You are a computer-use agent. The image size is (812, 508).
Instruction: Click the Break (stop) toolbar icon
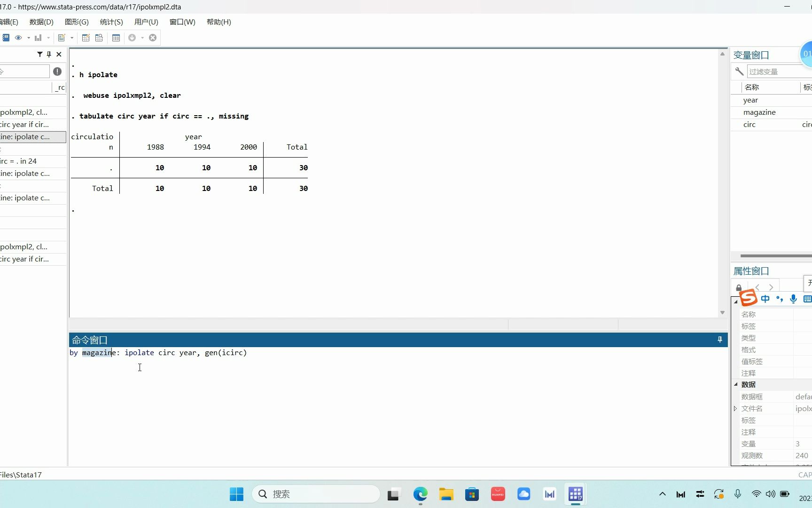[153, 38]
